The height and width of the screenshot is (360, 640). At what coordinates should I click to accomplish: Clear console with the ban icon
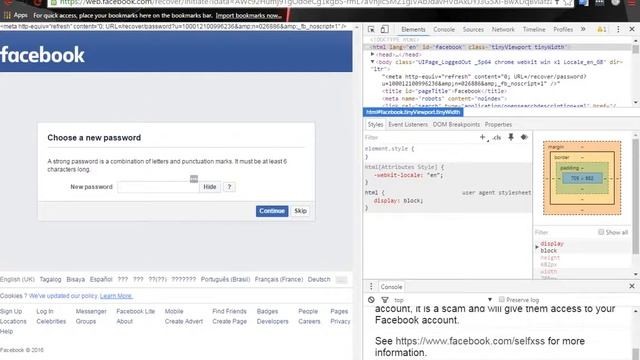371,300
